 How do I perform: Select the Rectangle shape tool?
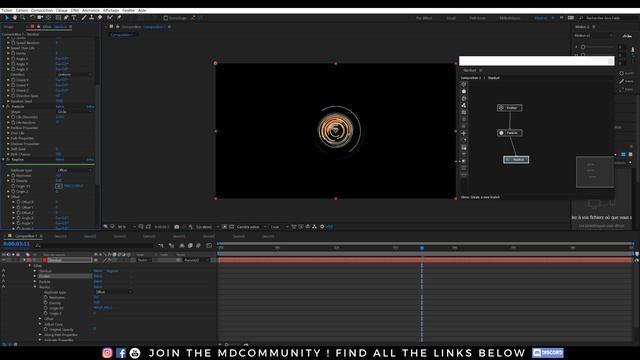pyautogui.click(x=58, y=18)
